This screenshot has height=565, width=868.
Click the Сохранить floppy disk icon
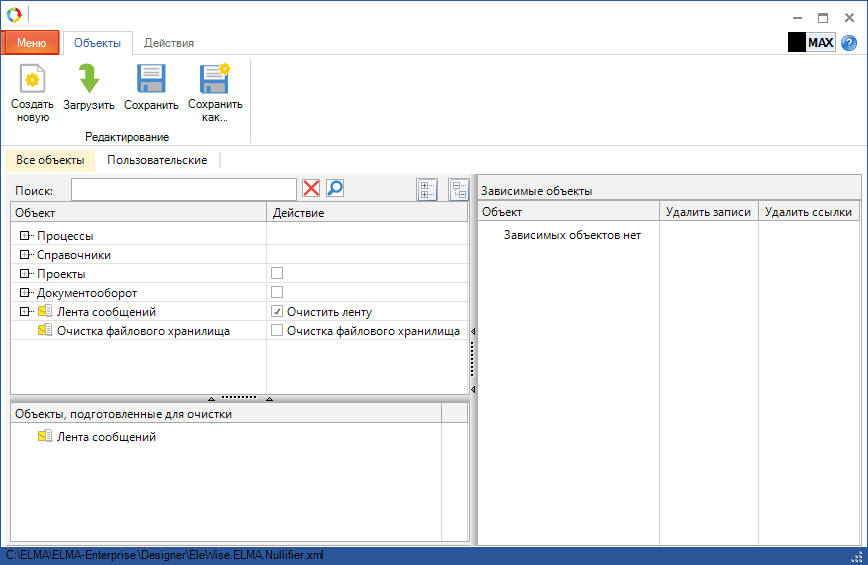pyautogui.click(x=151, y=79)
